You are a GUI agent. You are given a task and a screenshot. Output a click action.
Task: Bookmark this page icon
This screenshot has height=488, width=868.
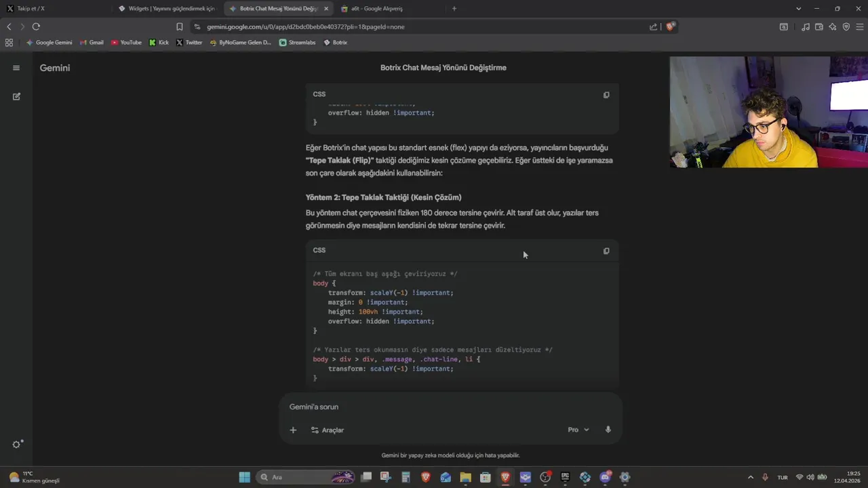[x=179, y=26]
